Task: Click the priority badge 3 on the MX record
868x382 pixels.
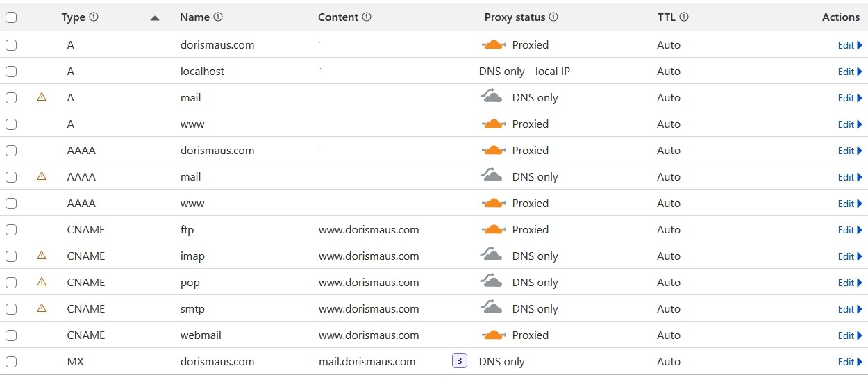Action: point(459,361)
